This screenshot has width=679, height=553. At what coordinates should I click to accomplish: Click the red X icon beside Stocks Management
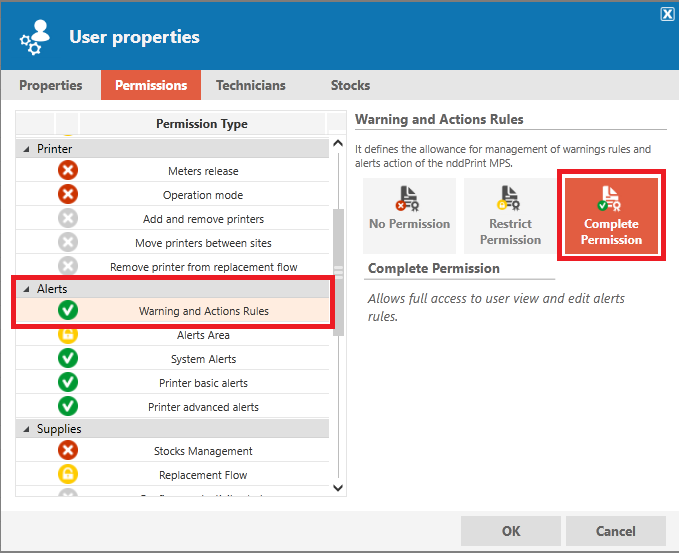click(68, 450)
